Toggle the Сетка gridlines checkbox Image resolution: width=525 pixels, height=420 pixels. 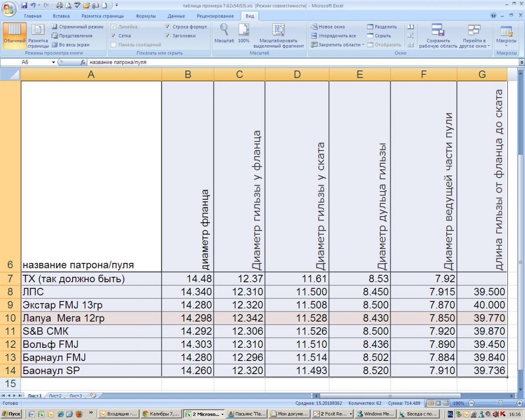(x=114, y=36)
